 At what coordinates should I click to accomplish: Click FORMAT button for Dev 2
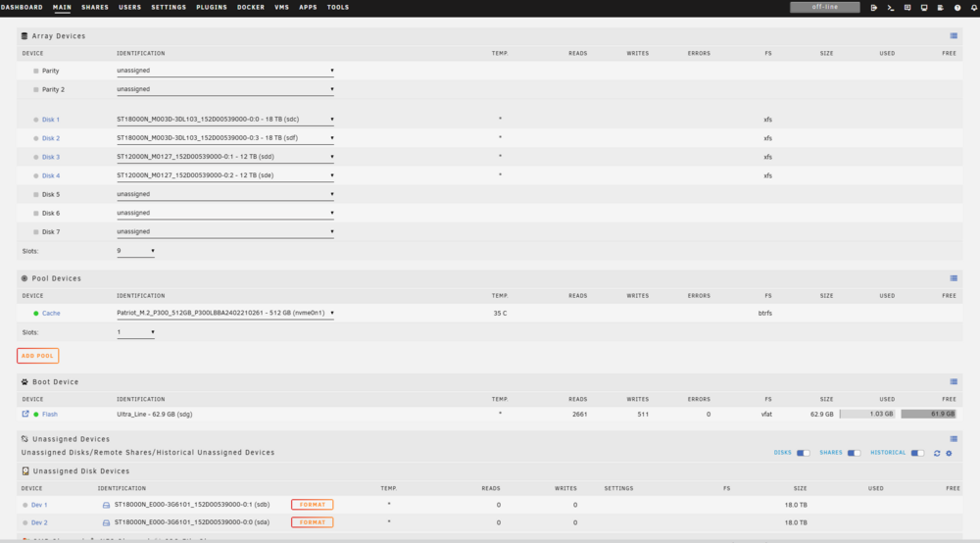pyautogui.click(x=312, y=522)
